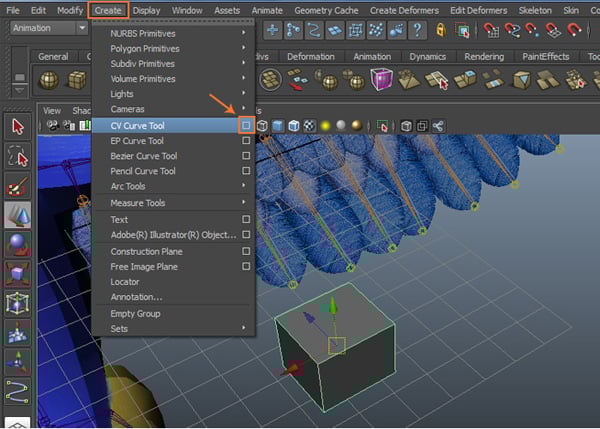Switch to the Deformation shelf tab
The height and width of the screenshot is (429, 600).
pyautogui.click(x=311, y=57)
